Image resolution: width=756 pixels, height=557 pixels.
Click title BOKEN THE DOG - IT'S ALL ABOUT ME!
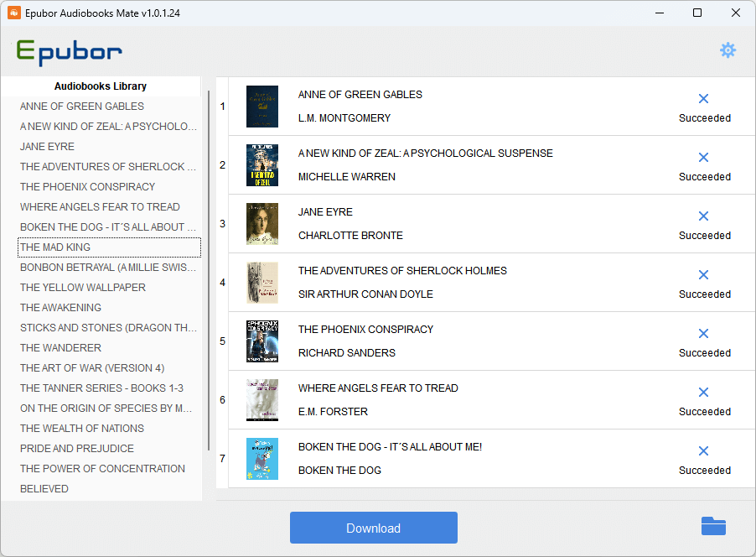coord(390,447)
